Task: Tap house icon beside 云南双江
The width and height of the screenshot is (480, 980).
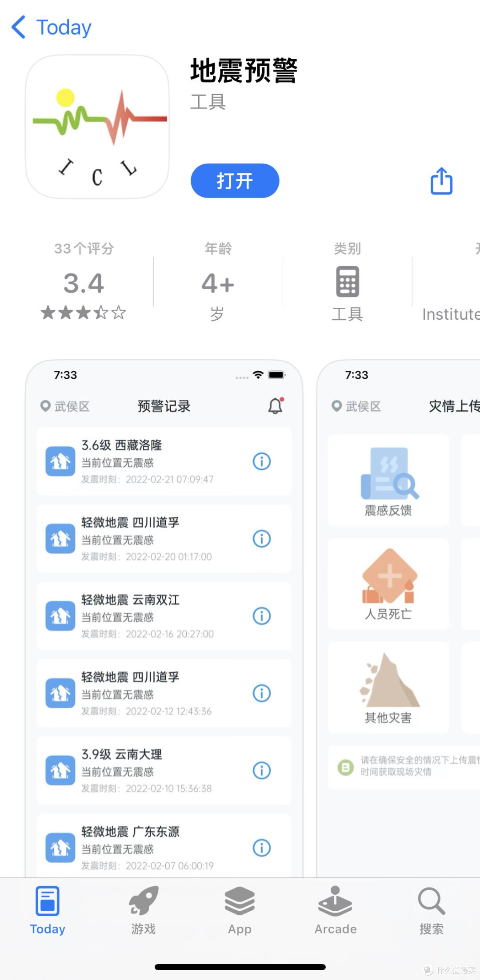Action: tap(60, 616)
